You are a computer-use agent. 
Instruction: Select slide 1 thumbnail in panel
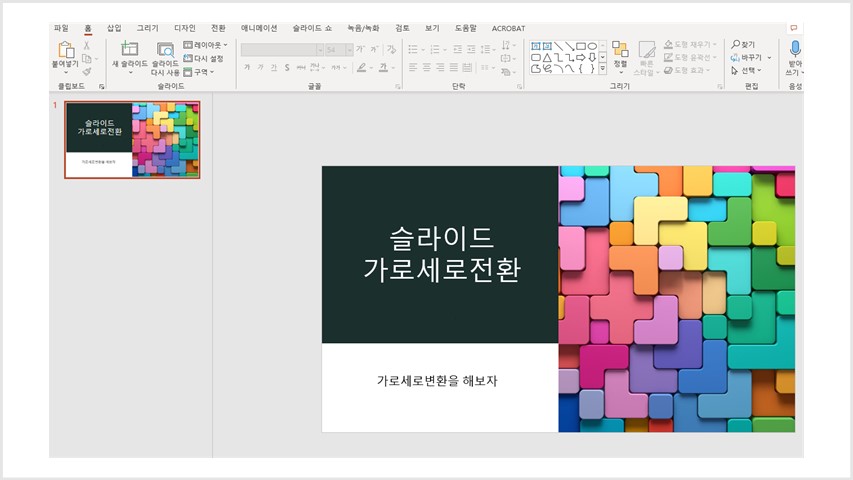(132, 139)
